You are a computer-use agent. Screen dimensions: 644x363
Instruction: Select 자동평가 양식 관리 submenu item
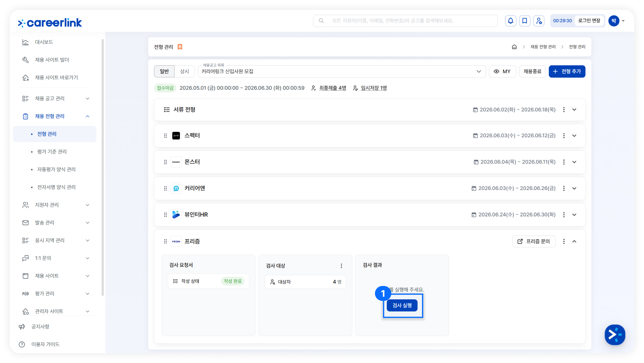pyautogui.click(x=57, y=169)
